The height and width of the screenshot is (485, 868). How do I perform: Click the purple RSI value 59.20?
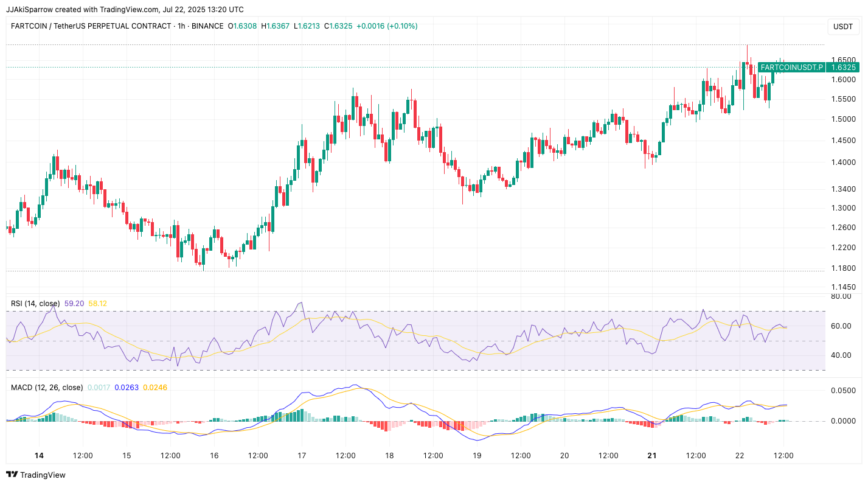pyautogui.click(x=74, y=303)
